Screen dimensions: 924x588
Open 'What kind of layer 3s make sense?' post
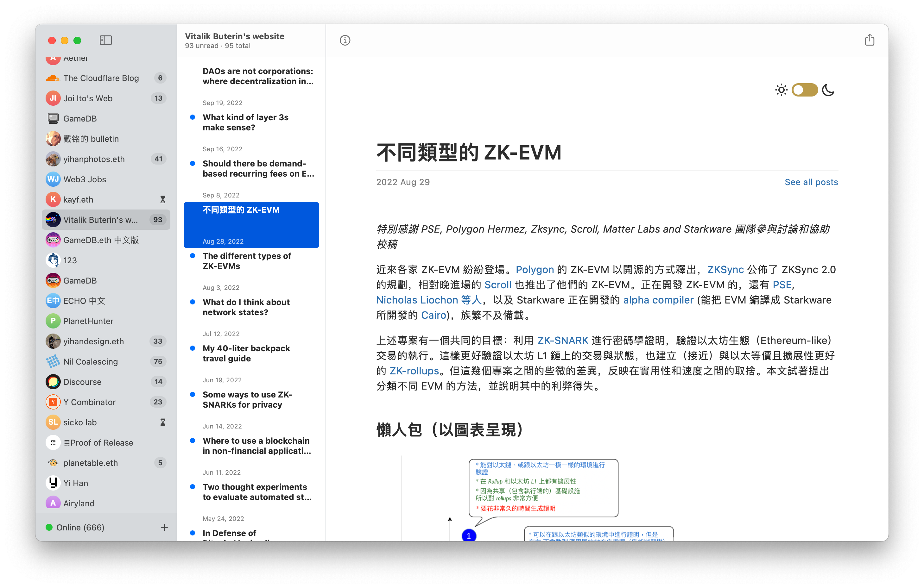(x=246, y=122)
